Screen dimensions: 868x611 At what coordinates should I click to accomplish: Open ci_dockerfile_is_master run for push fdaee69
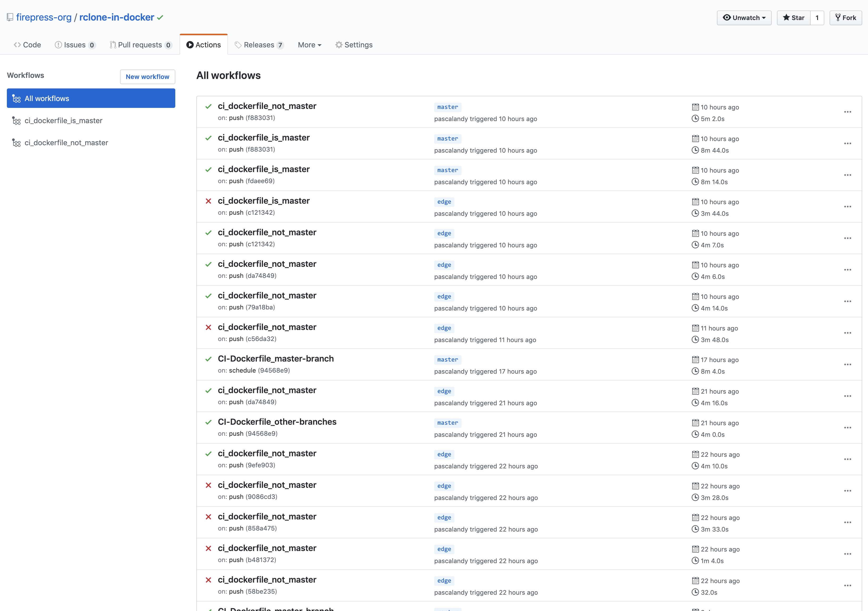click(263, 169)
